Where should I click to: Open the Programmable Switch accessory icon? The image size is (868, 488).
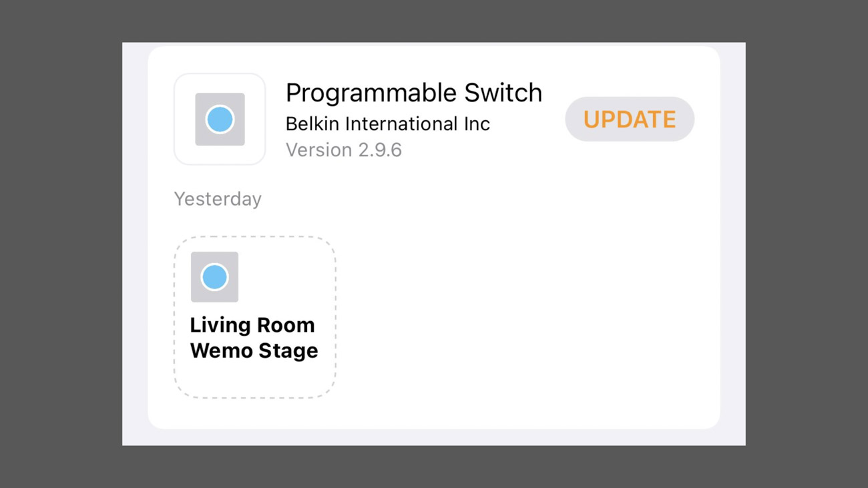220,119
